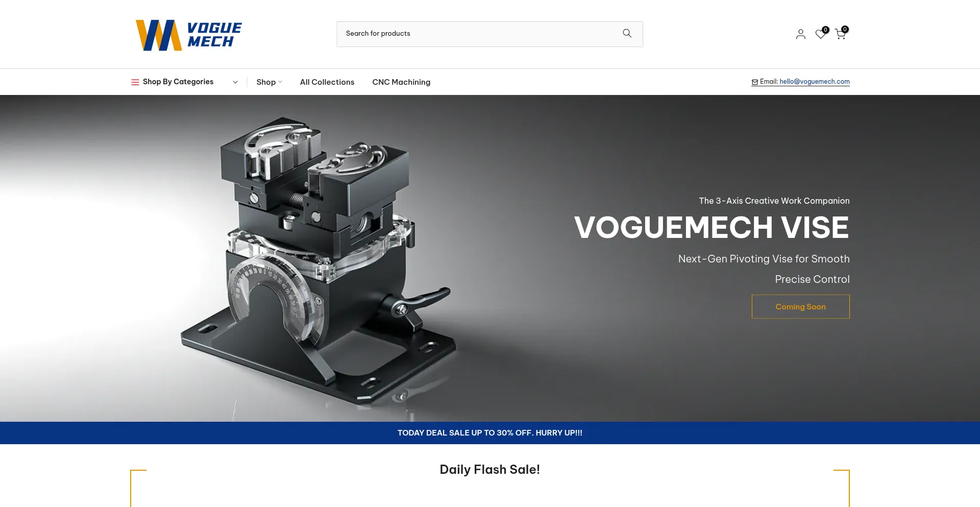Image resolution: width=980 pixels, height=507 pixels.
Task: Click the email envelope icon
Action: pyautogui.click(x=755, y=82)
